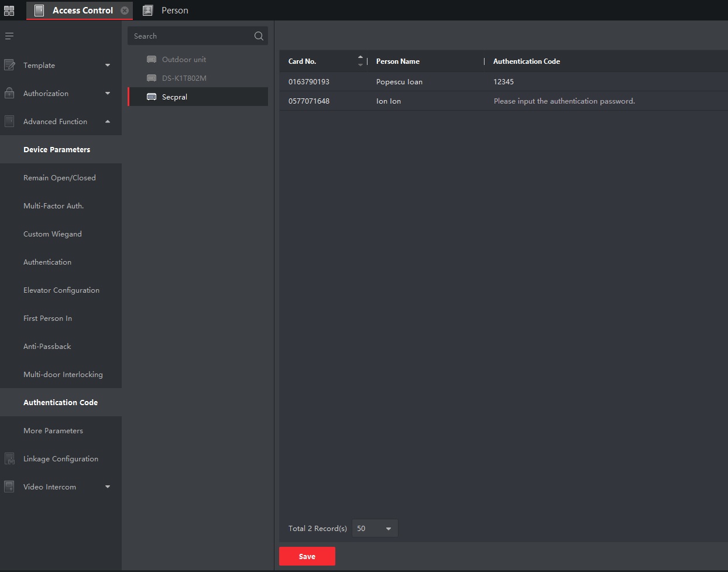
Task: Open the records per page dropdown
Action: tap(375, 528)
